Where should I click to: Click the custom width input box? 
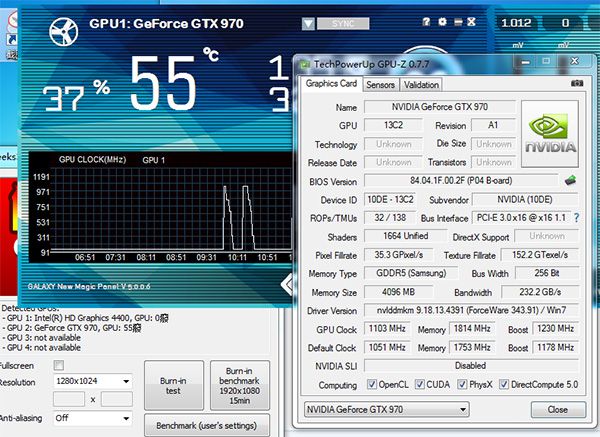tap(69, 399)
